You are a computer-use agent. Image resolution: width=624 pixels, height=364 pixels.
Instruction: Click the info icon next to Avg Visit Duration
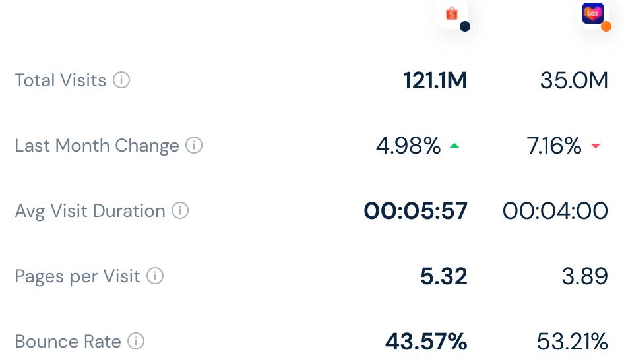(x=180, y=211)
